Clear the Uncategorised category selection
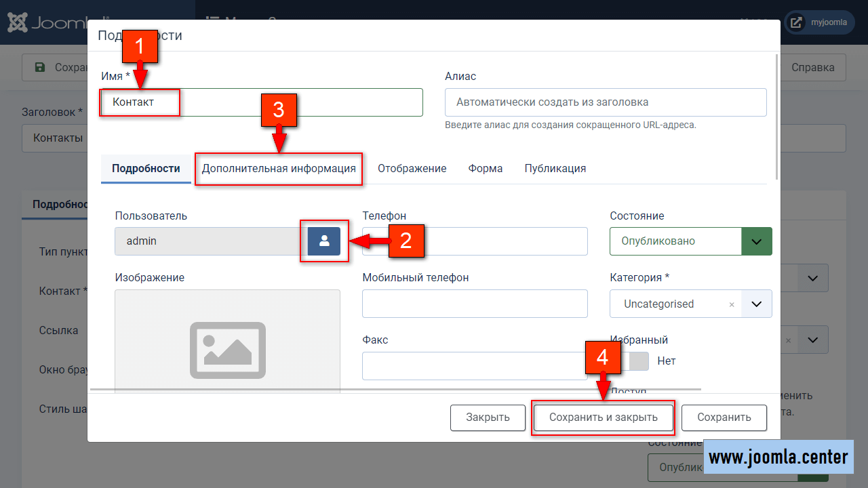868x488 pixels. coord(731,304)
